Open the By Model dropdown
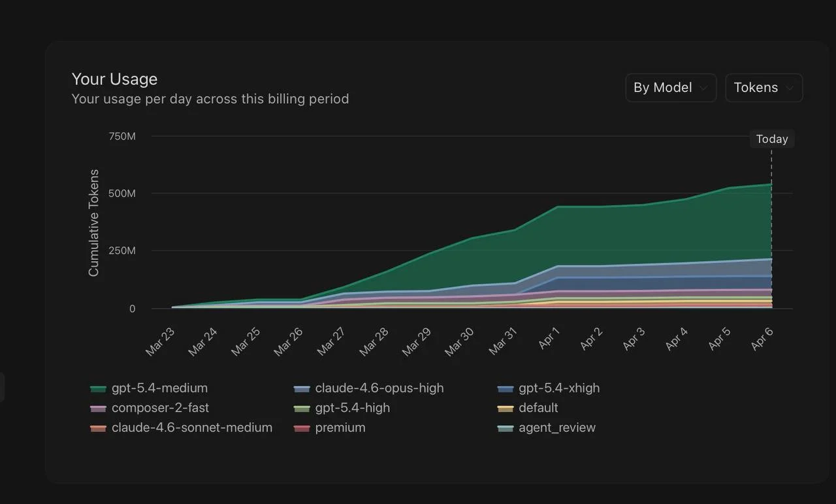Screen dimensions: 836x504 (670, 87)
